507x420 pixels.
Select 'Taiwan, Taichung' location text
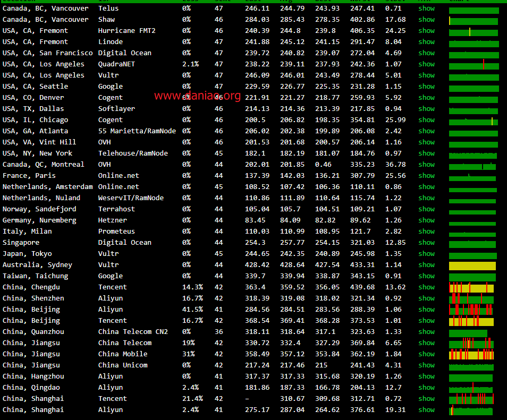(35, 276)
